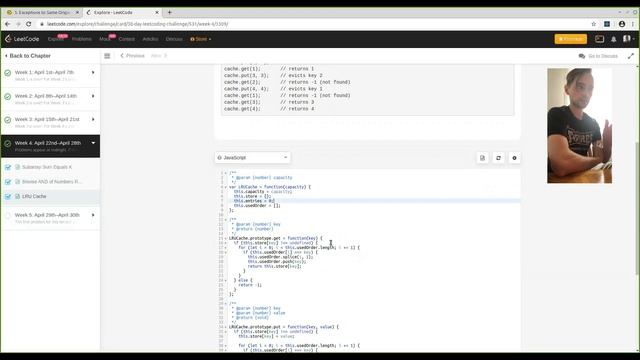Open the notifications bell
640x360 pixels.
pos(613,39)
